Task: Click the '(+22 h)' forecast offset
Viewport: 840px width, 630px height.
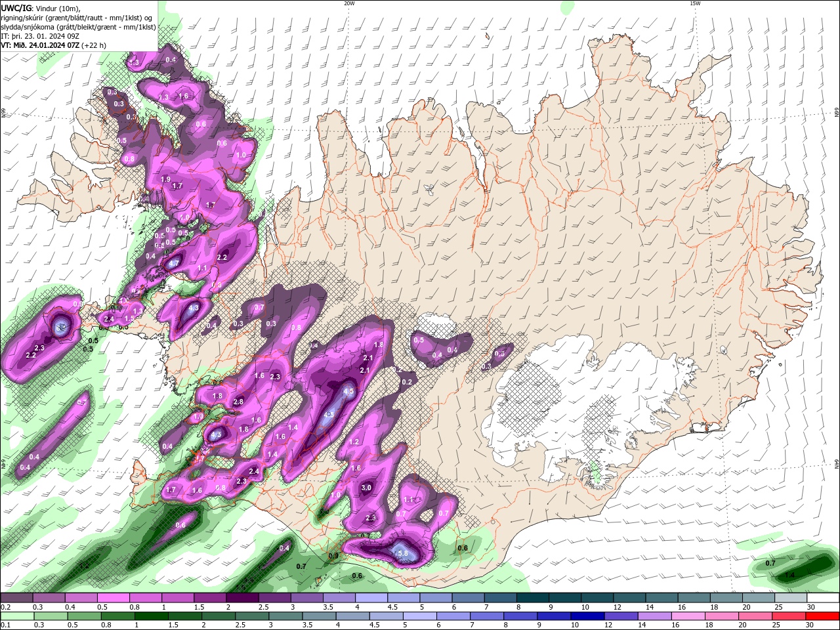Action: point(94,45)
